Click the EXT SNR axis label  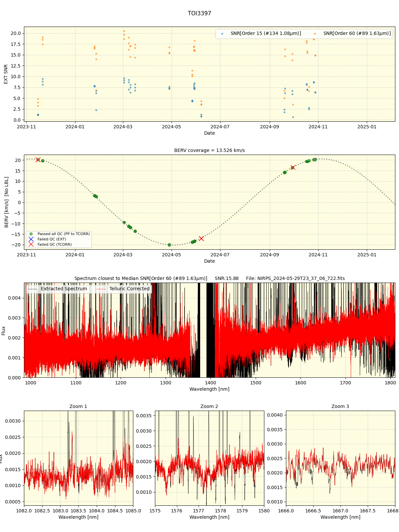[6, 74]
